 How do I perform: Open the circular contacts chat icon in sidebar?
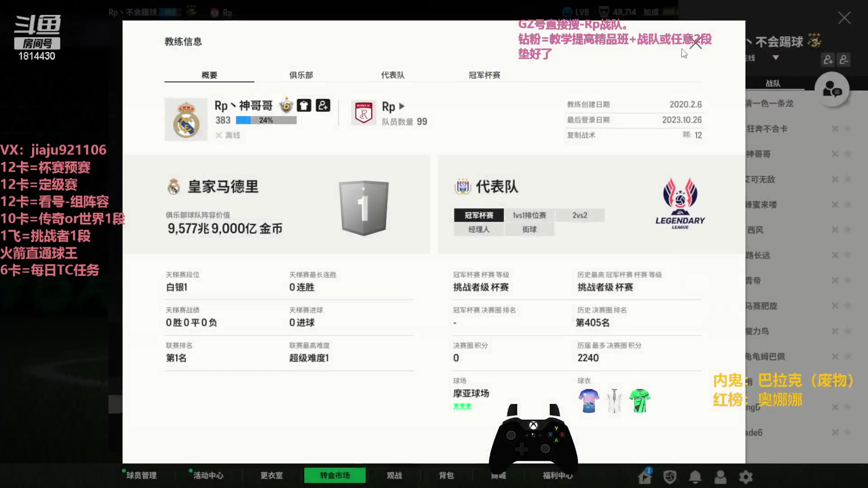[x=833, y=89]
